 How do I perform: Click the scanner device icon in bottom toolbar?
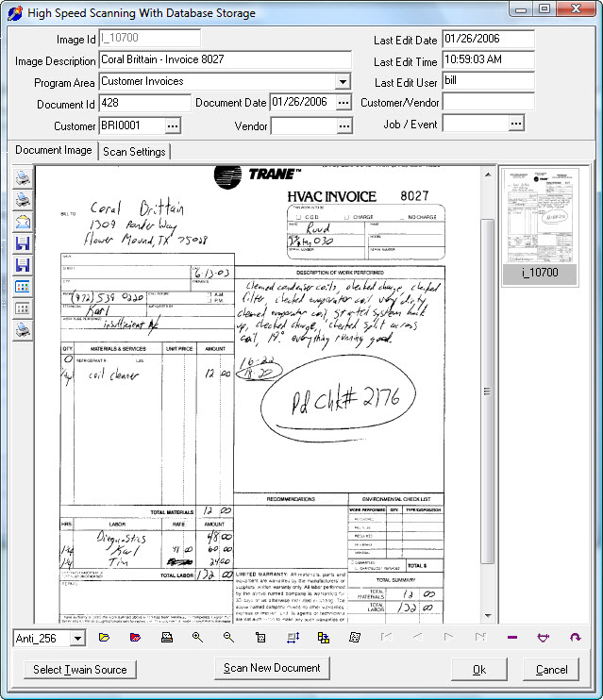(167, 638)
